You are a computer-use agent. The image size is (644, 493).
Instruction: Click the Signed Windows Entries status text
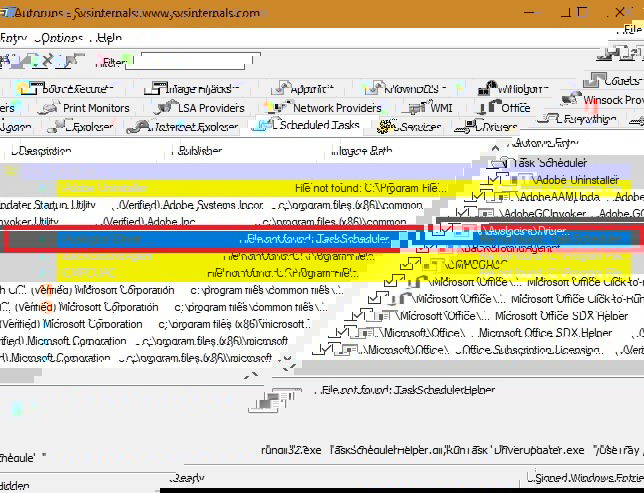pos(586,477)
